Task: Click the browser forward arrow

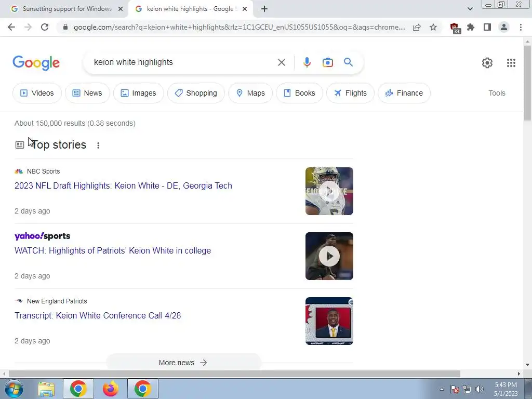Action: (28, 27)
